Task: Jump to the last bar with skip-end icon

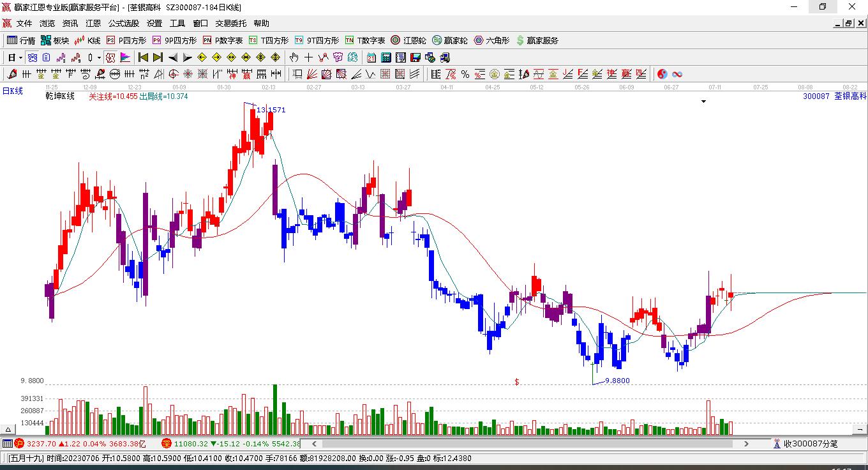Action: click(x=158, y=57)
